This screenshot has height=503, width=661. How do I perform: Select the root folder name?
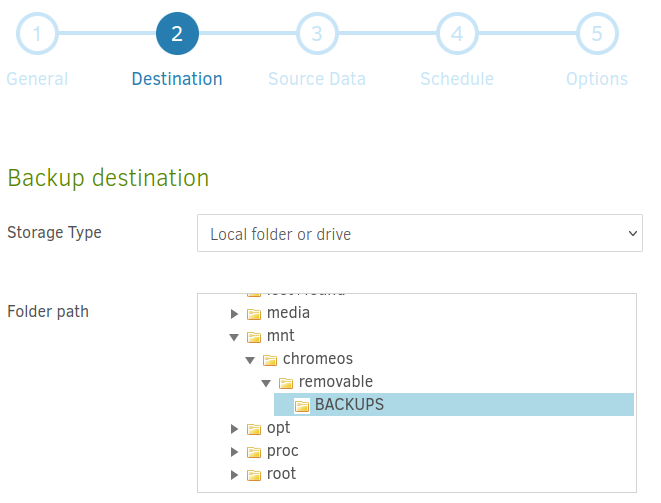281,474
